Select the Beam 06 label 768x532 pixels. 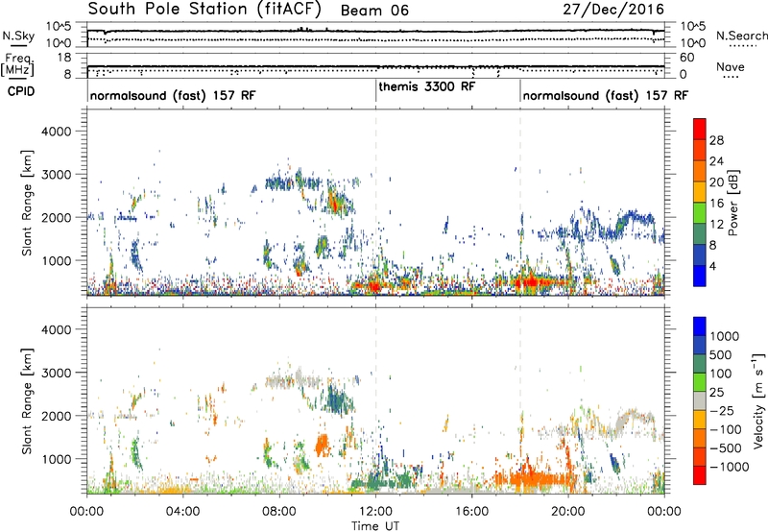[x=374, y=11]
